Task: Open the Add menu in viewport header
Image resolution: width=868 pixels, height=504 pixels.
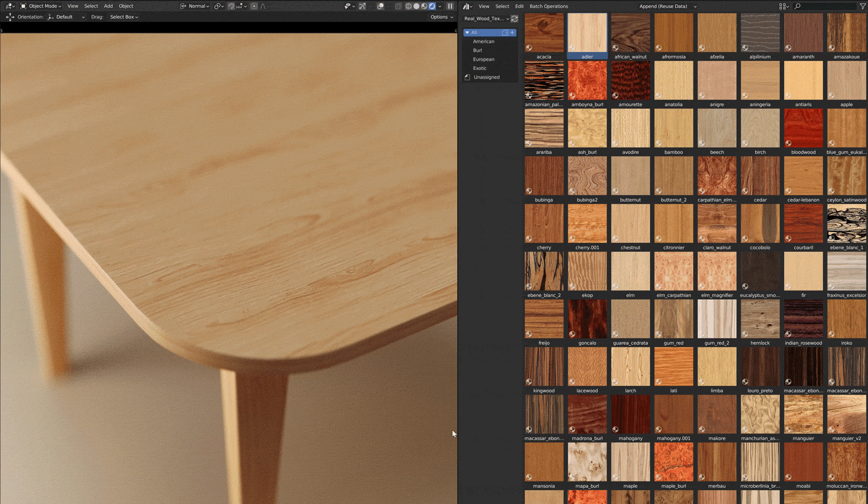Action: point(108,6)
